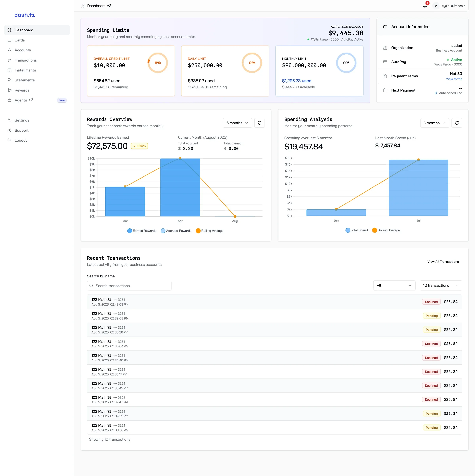Open the transaction at 02:43:03 PM
This screenshot has width=475, height=476.
point(274,302)
